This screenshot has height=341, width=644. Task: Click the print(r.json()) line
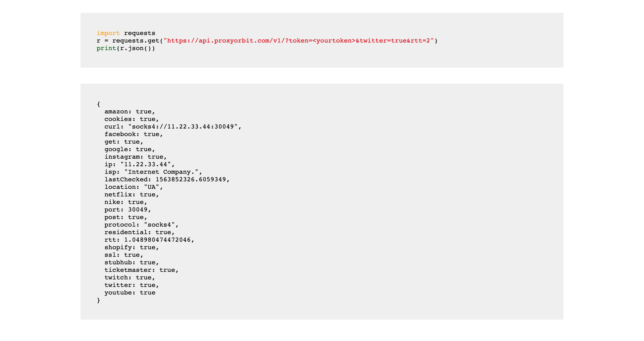click(126, 48)
